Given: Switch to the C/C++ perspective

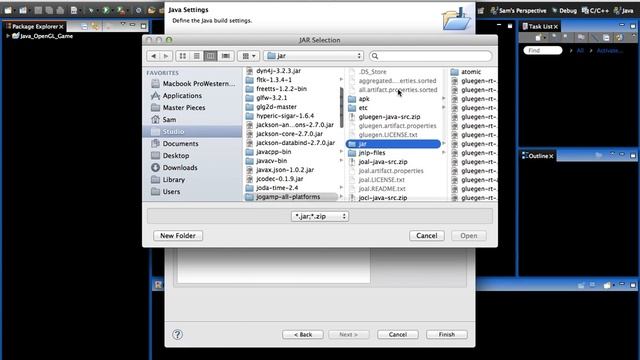Looking at the screenshot, I should [595, 11].
